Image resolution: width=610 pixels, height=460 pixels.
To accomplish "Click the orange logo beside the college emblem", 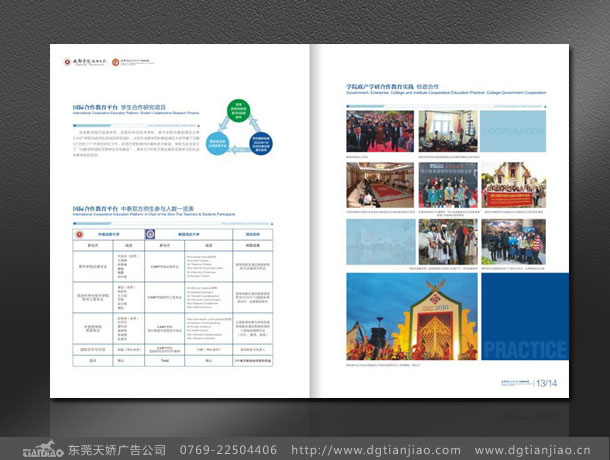I will (x=115, y=64).
